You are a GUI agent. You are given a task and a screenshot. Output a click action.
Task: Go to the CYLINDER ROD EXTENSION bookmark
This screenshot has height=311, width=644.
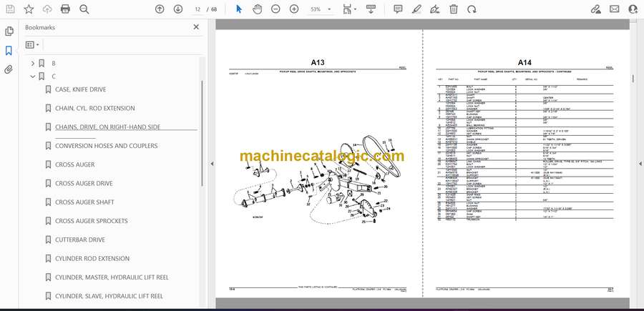(x=92, y=259)
